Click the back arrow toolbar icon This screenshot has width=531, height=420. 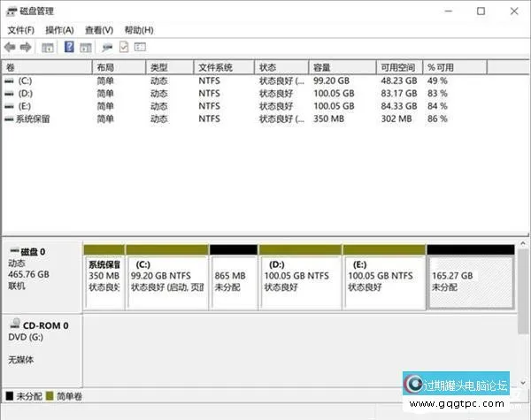click(x=10, y=47)
